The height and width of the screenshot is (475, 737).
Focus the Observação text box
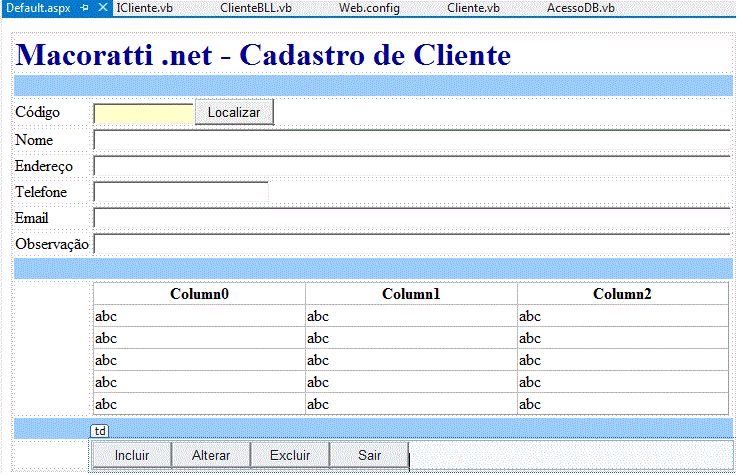click(412, 244)
